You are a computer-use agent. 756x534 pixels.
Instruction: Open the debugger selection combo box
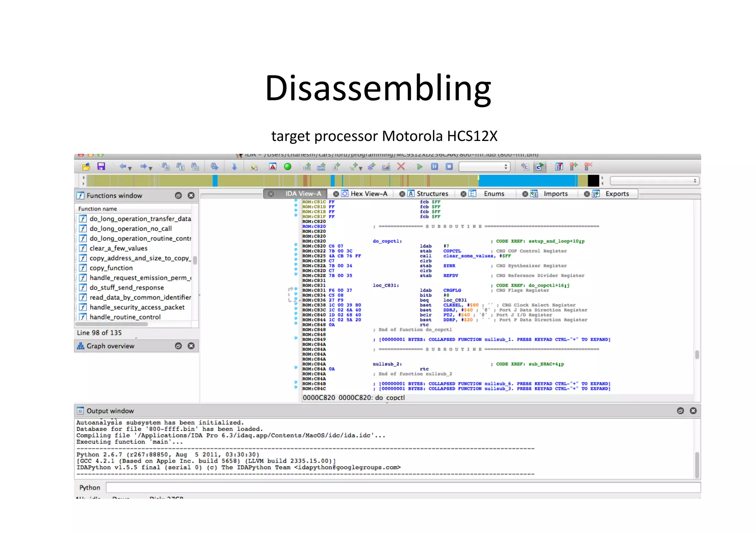pos(484,167)
